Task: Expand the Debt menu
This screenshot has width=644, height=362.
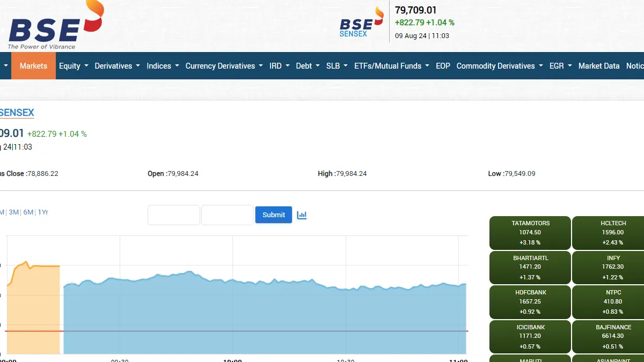Action: [x=308, y=66]
